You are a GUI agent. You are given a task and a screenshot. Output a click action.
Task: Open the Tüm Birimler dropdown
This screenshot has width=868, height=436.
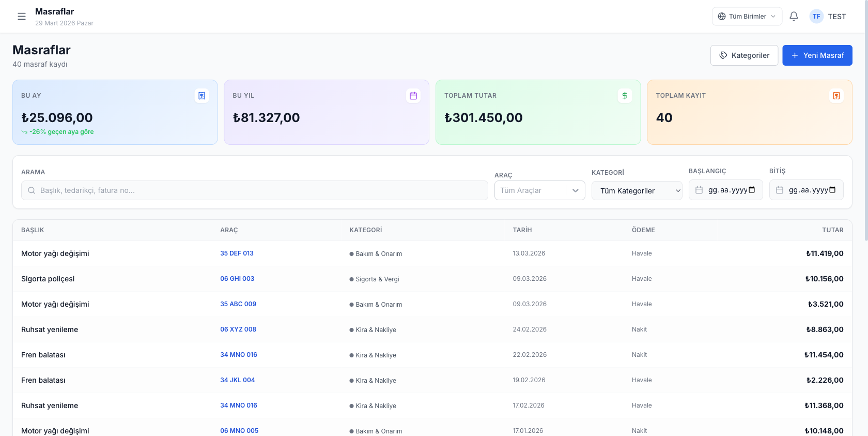tap(747, 17)
